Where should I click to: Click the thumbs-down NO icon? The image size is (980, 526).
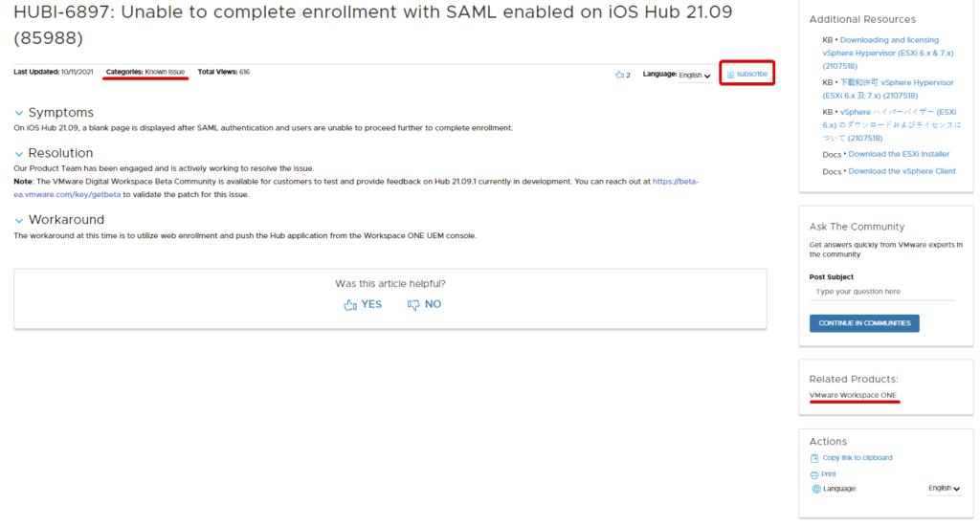(413, 305)
